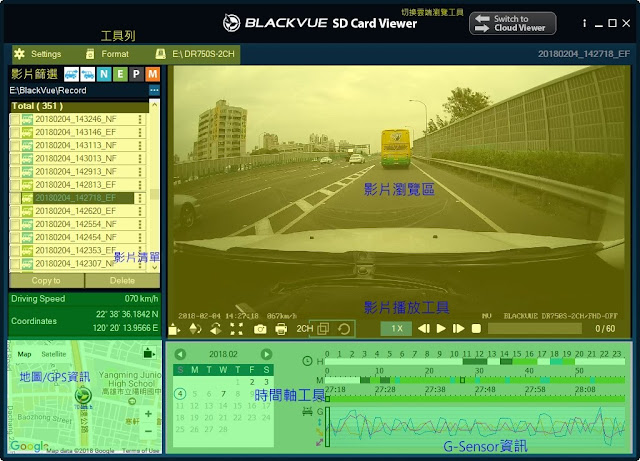Image resolution: width=640 pixels, height=461 pixels.
Task: Rotate or mirror video icon
Action: click(216, 329)
